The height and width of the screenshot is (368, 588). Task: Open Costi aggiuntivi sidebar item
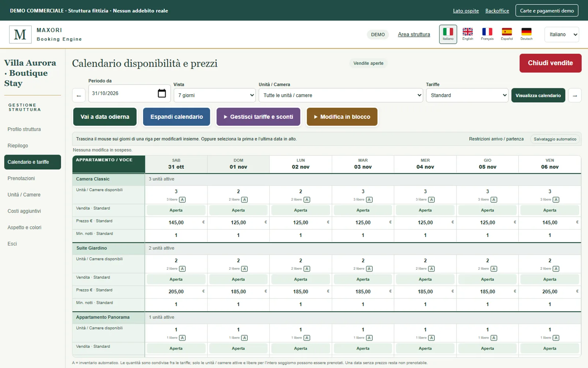pyautogui.click(x=24, y=211)
